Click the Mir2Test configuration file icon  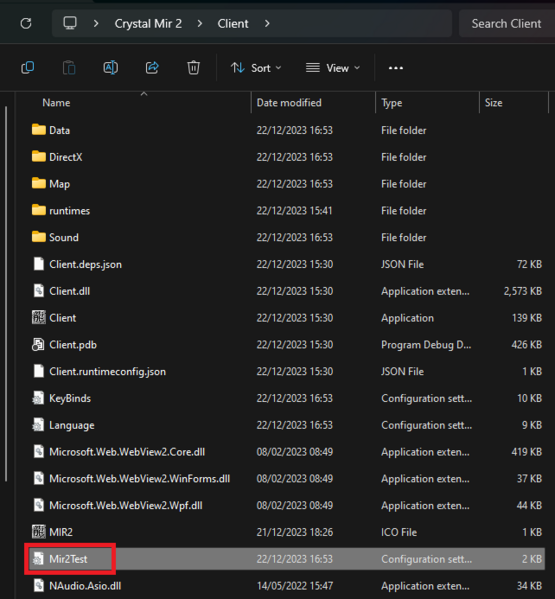click(38, 559)
